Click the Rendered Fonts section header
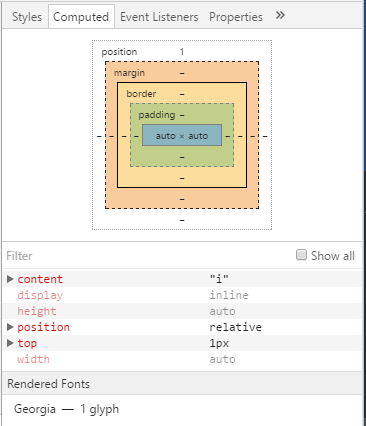 tap(182, 383)
